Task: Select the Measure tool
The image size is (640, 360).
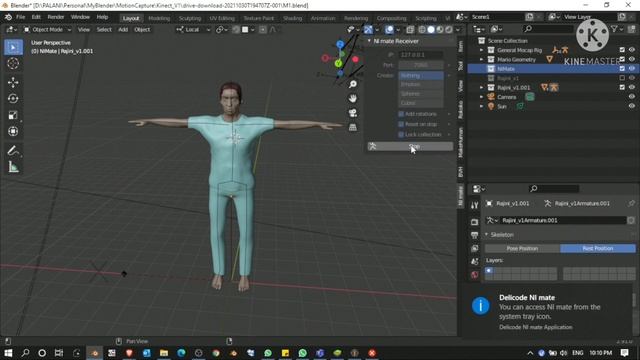Action: (x=13, y=167)
